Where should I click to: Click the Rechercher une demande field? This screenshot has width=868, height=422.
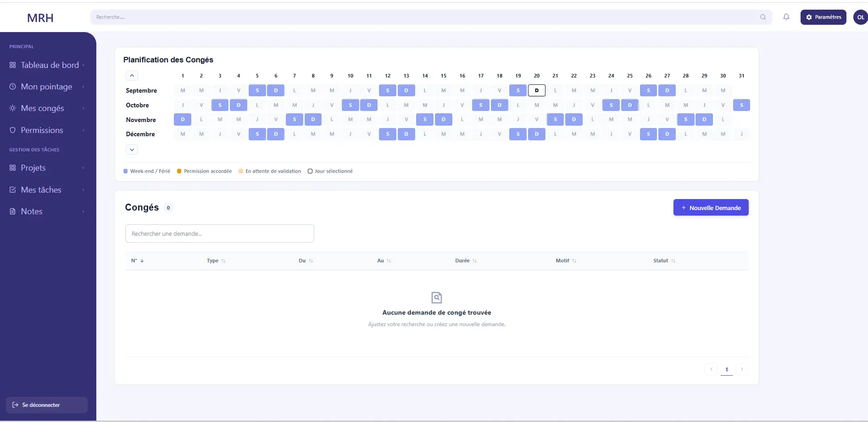click(220, 233)
